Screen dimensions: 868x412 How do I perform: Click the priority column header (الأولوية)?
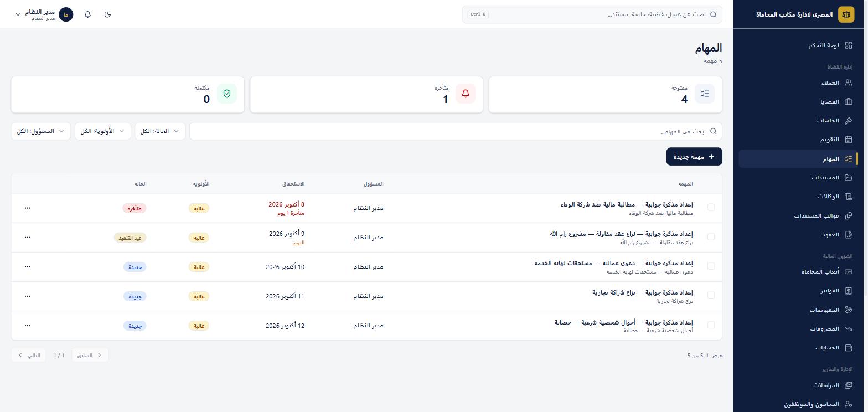tap(201, 184)
